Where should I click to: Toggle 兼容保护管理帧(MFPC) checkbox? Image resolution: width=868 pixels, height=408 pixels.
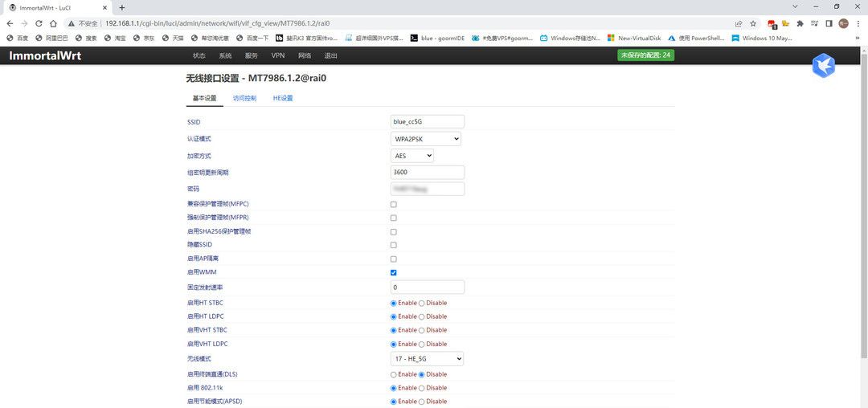(394, 204)
